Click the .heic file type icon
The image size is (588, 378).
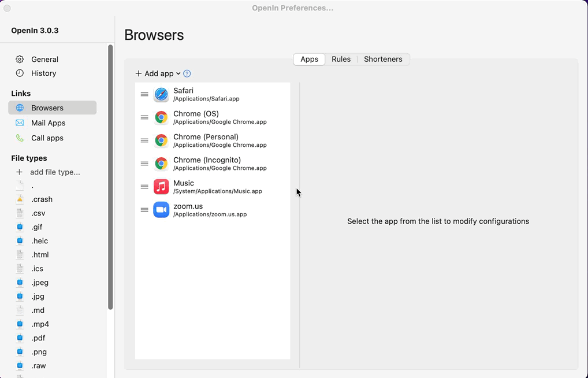[20, 241]
